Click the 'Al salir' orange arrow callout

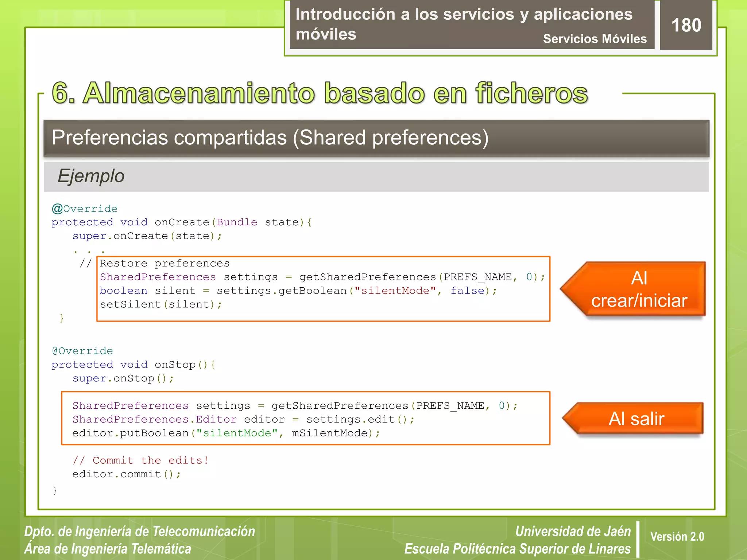coord(633,418)
